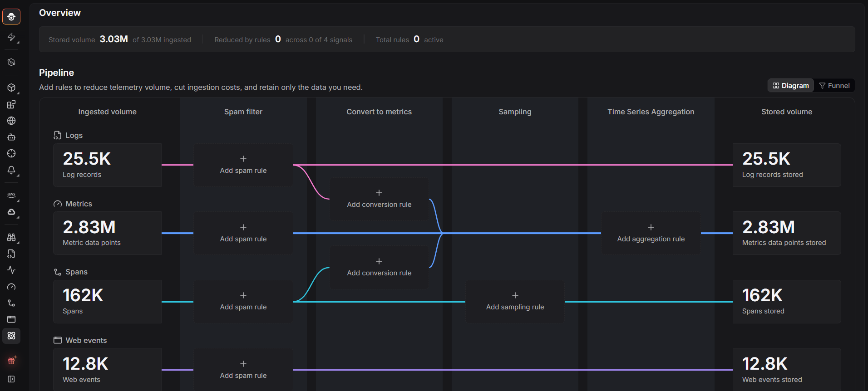Add conversion rule connected to Logs
The height and width of the screenshot is (391, 868).
point(379,199)
